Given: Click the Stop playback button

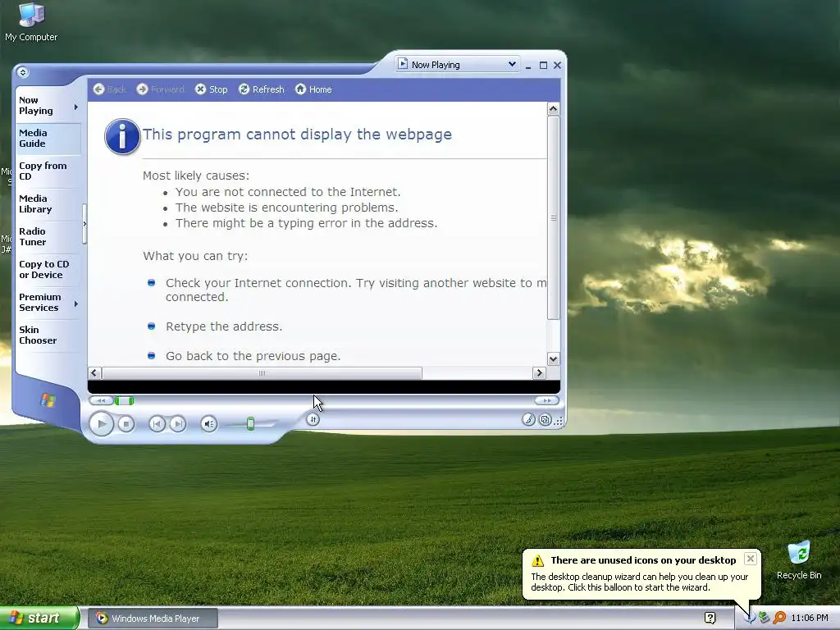Looking at the screenshot, I should click(x=126, y=424).
